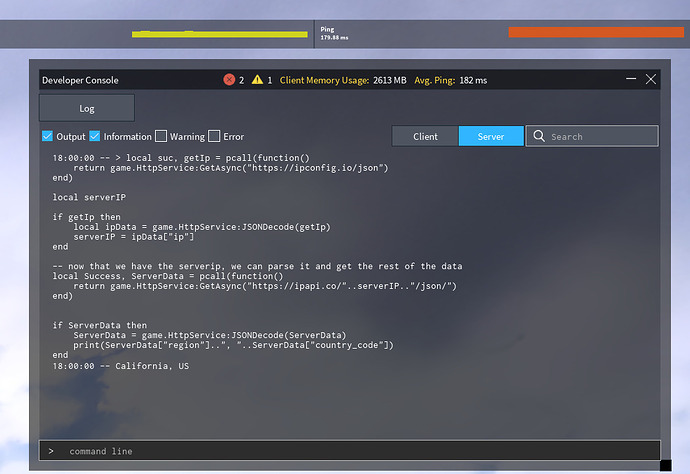This screenshot has width=690, height=474.
Task: Uncheck the Output filter checkbox
Action: point(47,136)
